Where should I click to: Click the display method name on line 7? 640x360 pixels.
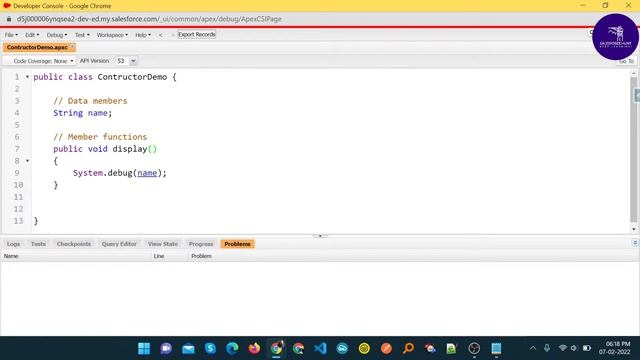pos(130,149)
